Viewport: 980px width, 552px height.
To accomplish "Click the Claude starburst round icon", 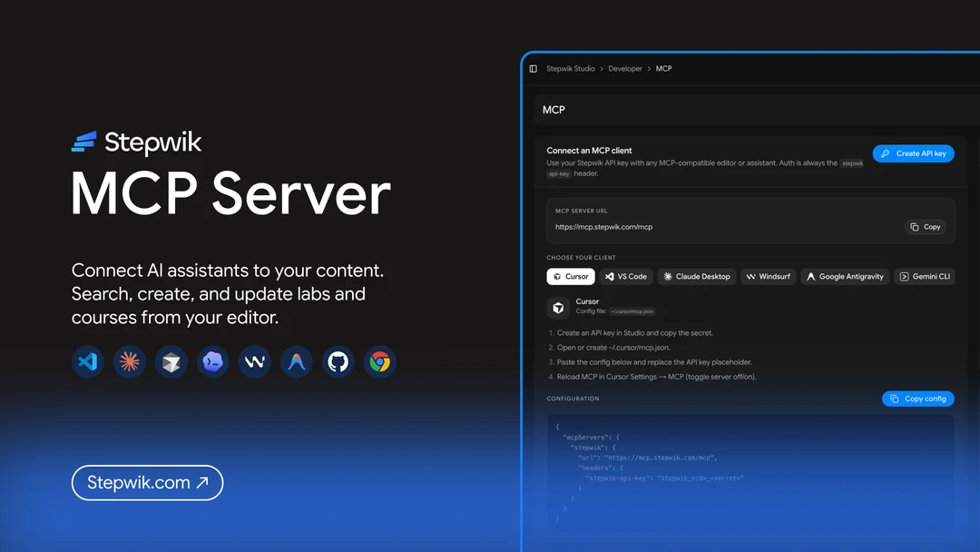I will tap(130, 361).
